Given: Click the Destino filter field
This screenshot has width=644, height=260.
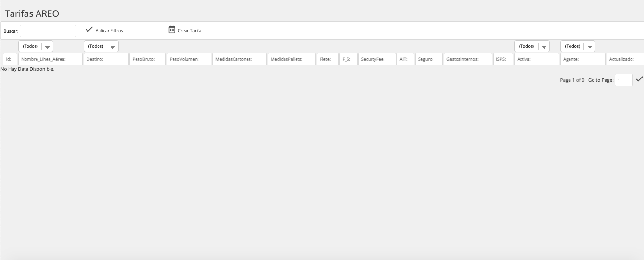Looking at the screenshot, I should [106, 59].
